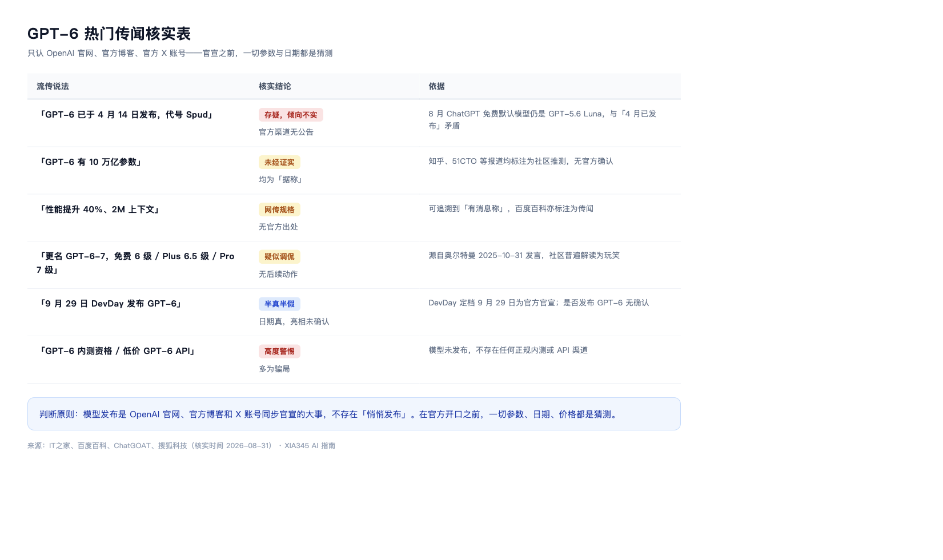Click the '未经证实' yellow badge

pyautogui.click(x=279, y=162)
